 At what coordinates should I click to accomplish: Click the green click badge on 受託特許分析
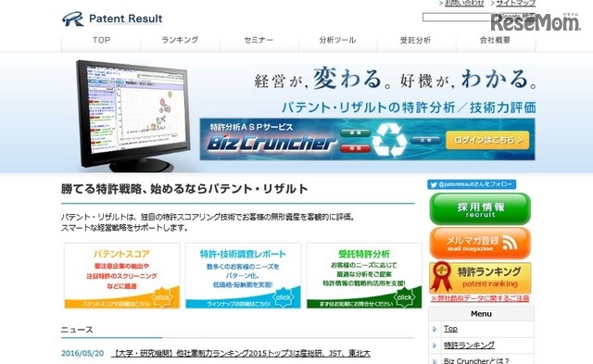point(404,297)
